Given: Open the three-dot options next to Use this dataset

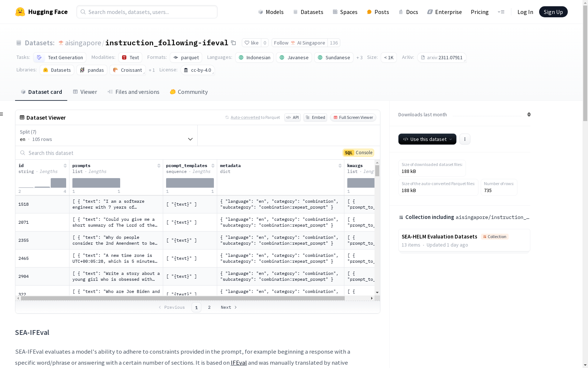Looking at the screenshot, I should coord(465,139).
